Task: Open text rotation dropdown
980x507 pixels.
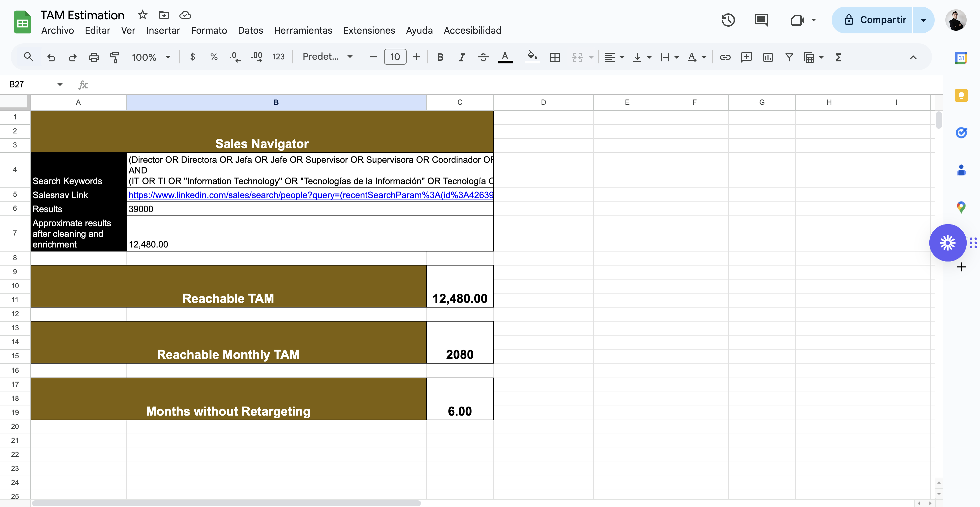Action: pyautogui.click(x=697, y=57)
